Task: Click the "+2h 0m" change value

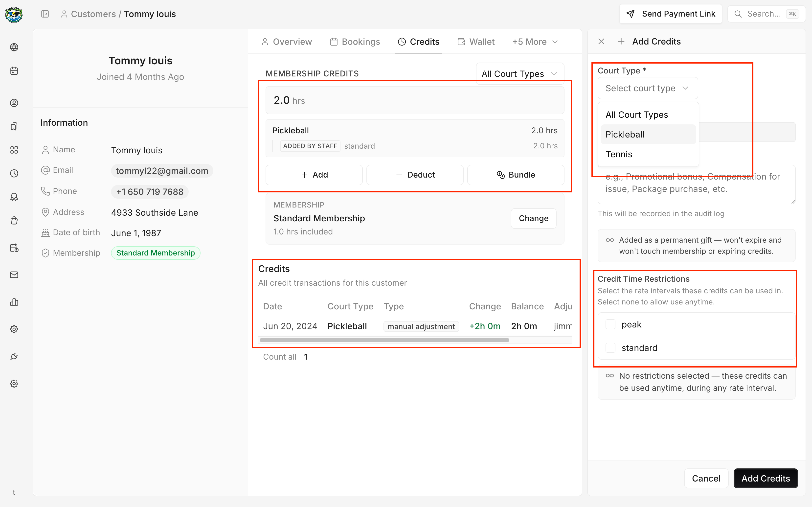Action: pyautogui.click(x=485, y=326)
